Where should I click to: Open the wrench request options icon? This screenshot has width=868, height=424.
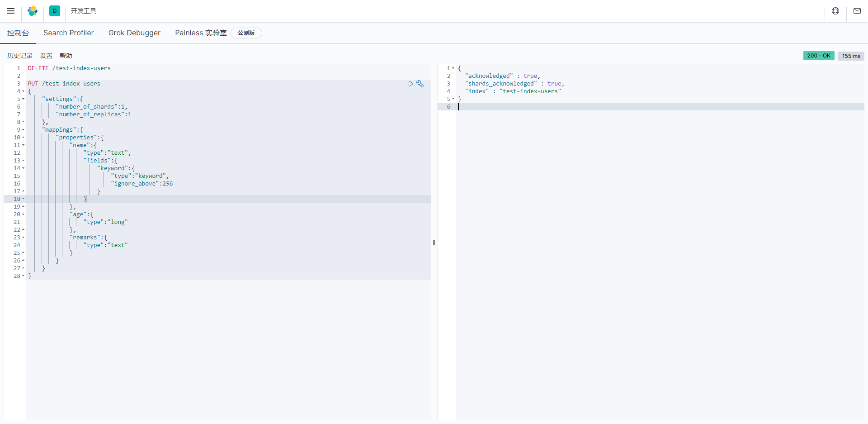(420, 84)
